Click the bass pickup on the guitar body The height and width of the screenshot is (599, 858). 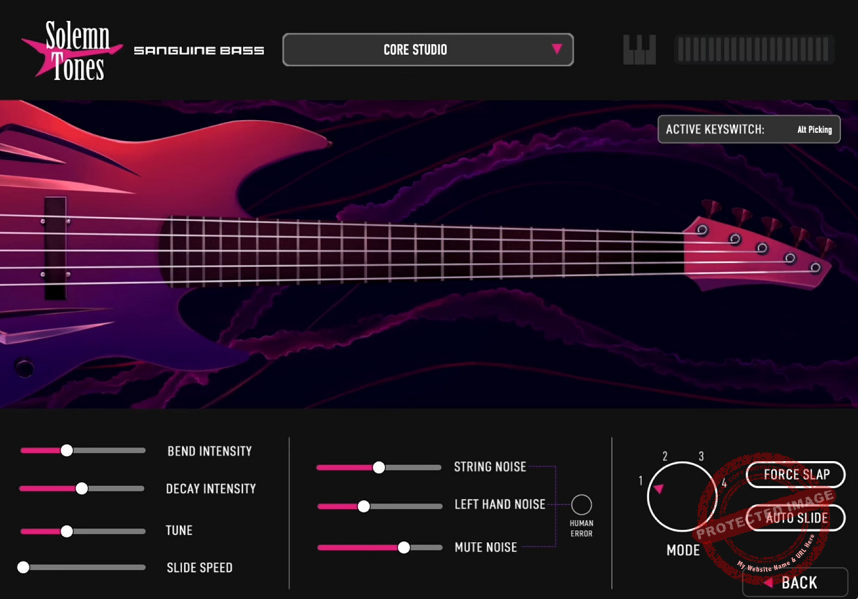[x=55, y=248]
